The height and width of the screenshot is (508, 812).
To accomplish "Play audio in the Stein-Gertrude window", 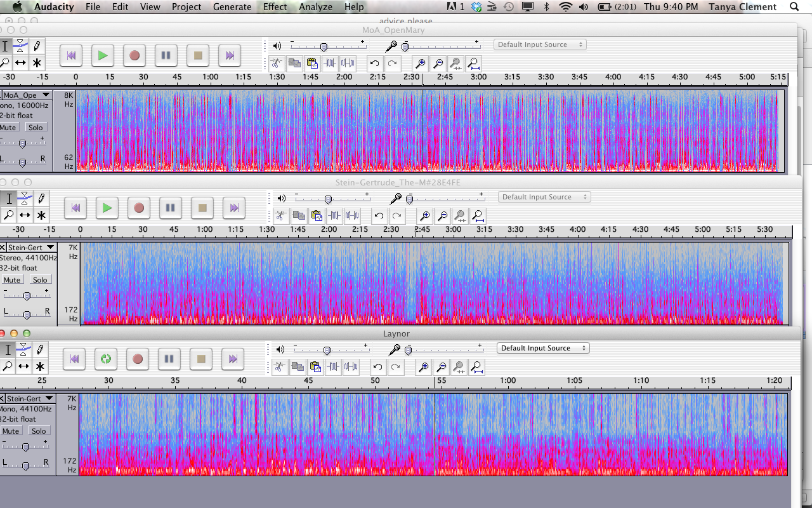I will pyautogui.click(x=107, y=208).
